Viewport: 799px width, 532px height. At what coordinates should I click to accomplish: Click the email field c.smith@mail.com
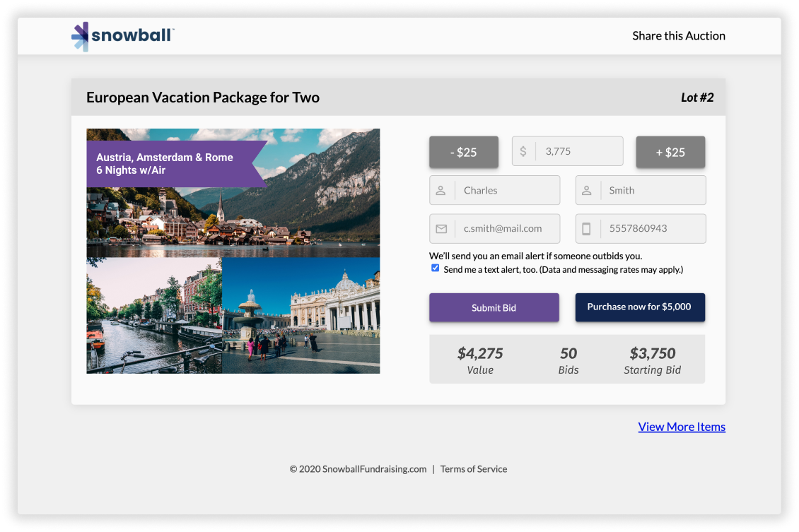coord(495,229)
